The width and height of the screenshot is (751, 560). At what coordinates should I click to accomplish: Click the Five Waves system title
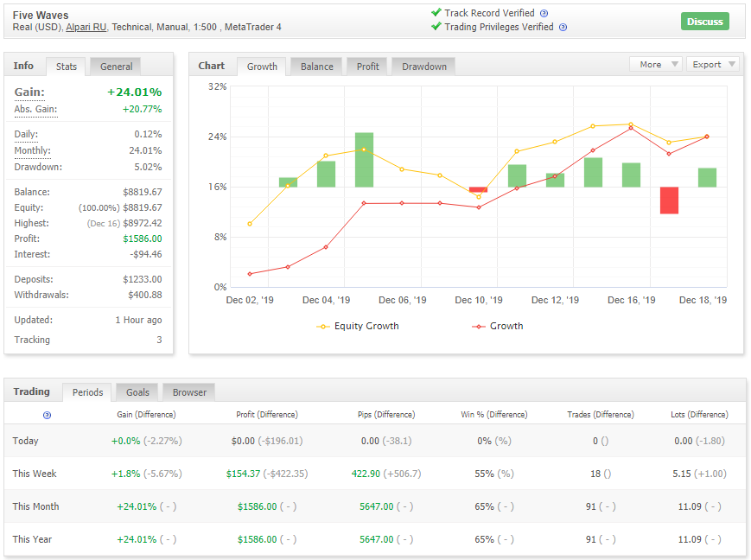pyautogui.click(x=41, y=16)
